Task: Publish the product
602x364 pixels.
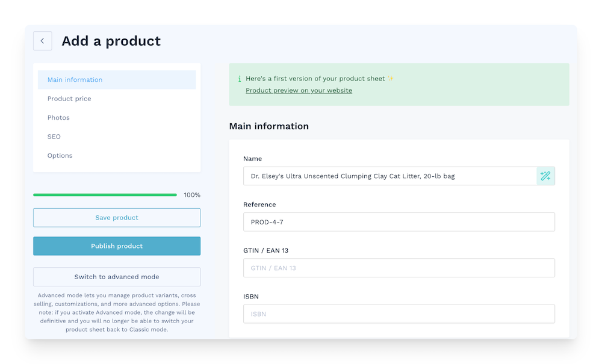Action: (116, 246)
